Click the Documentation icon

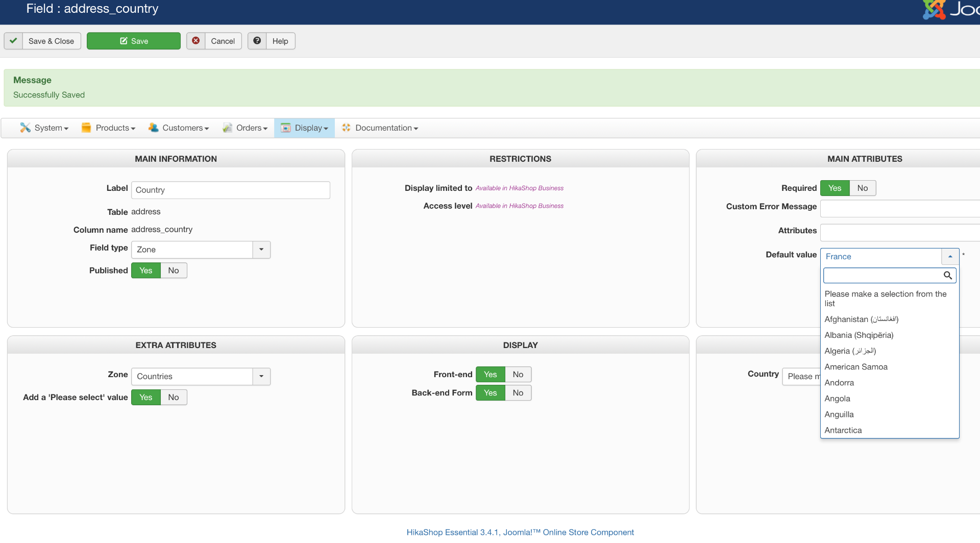[346, 128]
